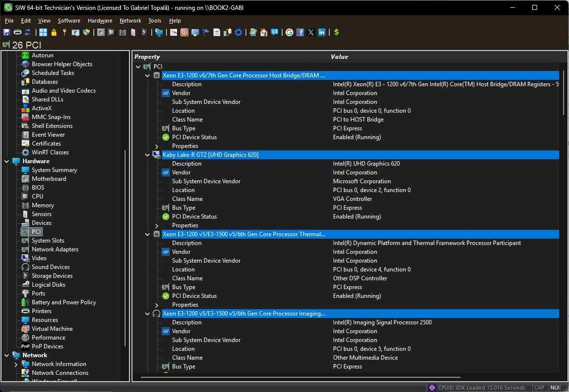Open the Hardware menu
The width and height of the screenshot is (569, 392).
point(100,21)
